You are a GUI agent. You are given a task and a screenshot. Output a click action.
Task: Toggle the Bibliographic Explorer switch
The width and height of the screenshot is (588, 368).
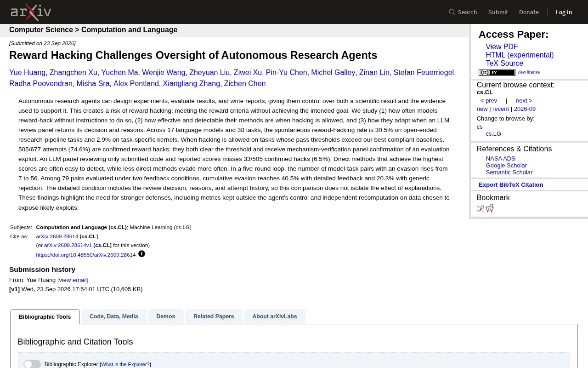click(x=32, y=364)
